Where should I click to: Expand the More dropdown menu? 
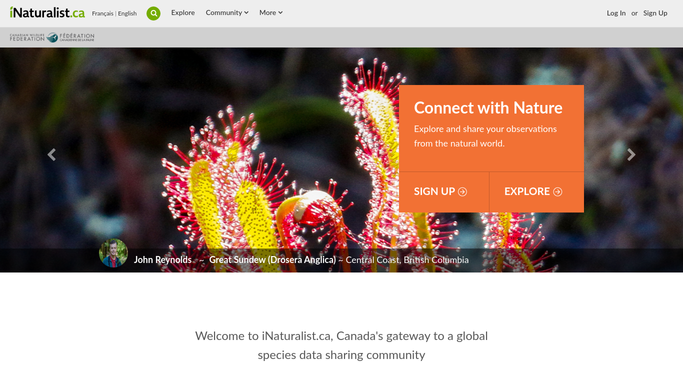click(271, 13)
